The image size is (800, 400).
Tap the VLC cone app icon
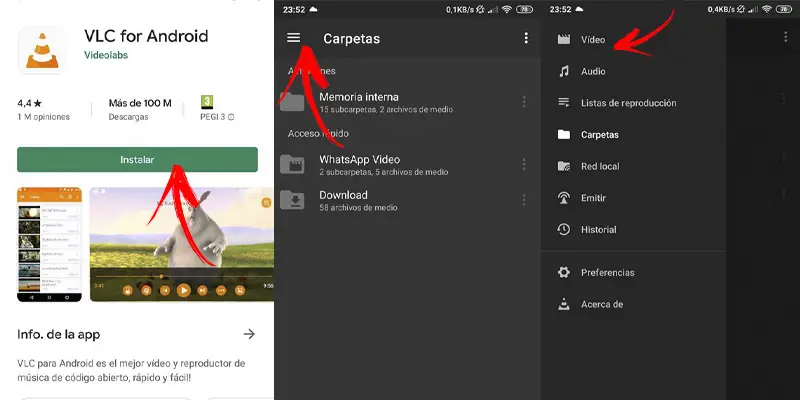pos(42,50)
